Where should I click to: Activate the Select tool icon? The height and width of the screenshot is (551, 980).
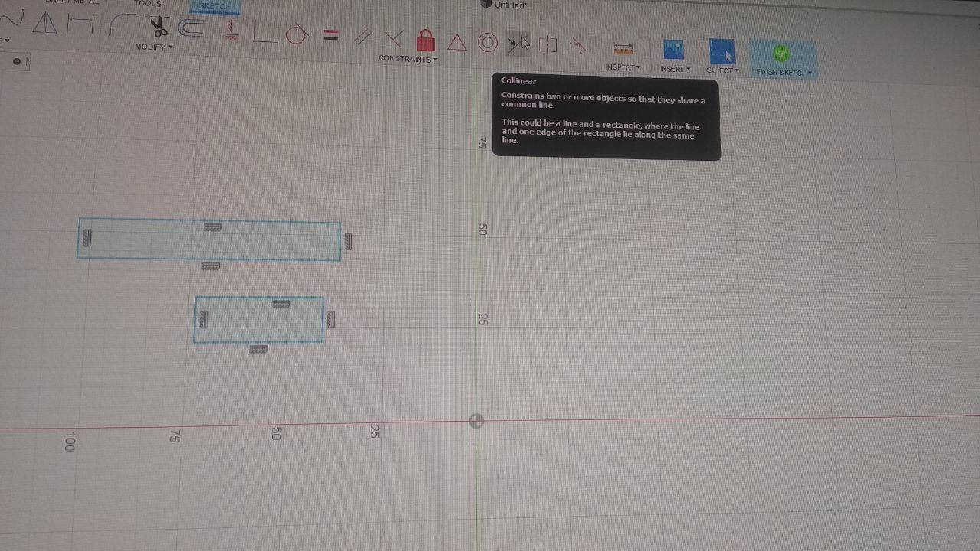pos(721,52)
